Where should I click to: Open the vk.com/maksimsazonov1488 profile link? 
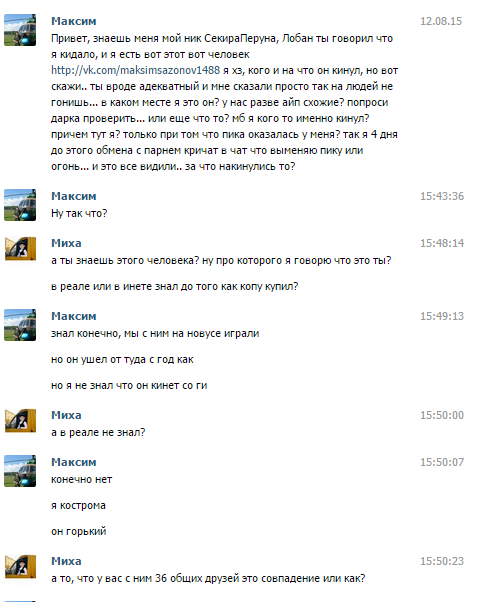[x=136, y=70]
